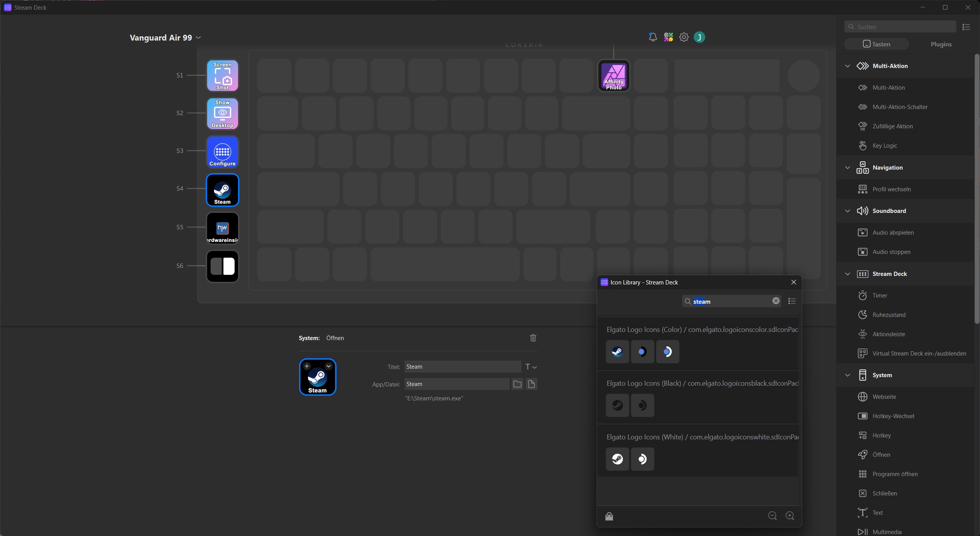Select the Screen Shot key S1
Image resolution: width=980 pixels, height=536 pixels.
tap(222, 75)
